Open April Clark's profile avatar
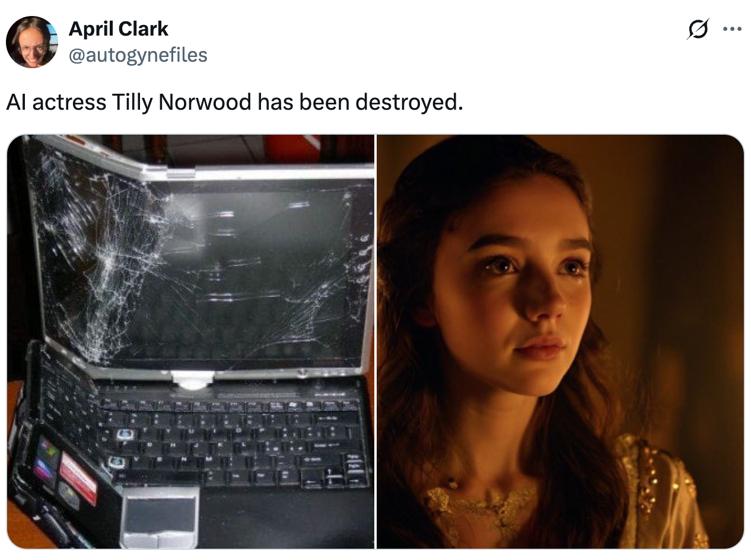 [32, 42]
